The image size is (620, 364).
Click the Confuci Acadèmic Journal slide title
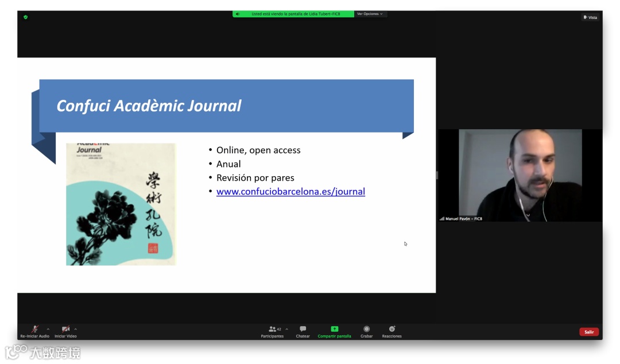pyautogui.click(x=149, y=106)
